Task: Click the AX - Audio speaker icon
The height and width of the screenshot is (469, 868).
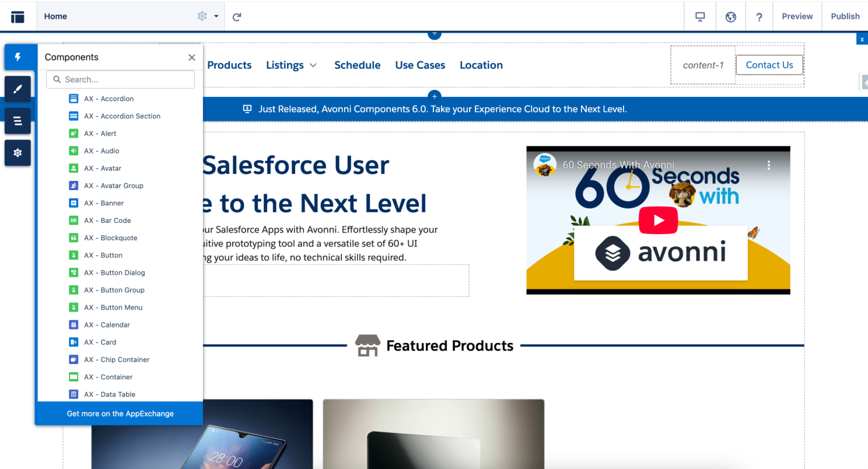Action: [73, 151]
